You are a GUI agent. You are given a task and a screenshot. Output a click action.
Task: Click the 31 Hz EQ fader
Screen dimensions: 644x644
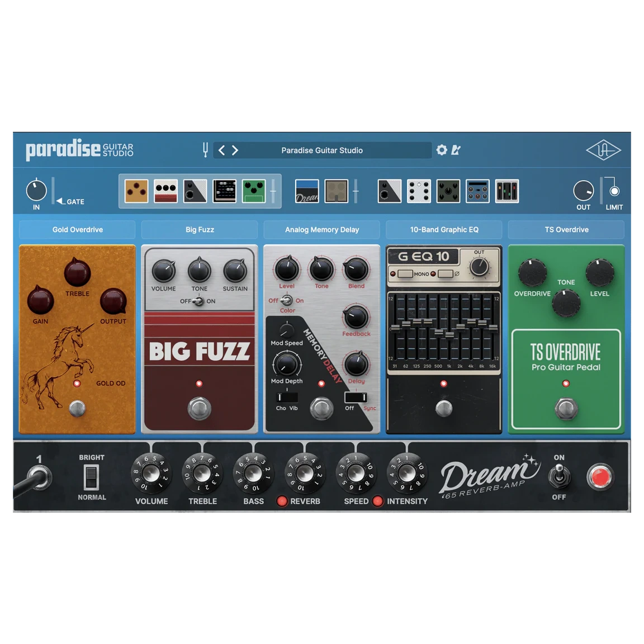coord(395,328)
